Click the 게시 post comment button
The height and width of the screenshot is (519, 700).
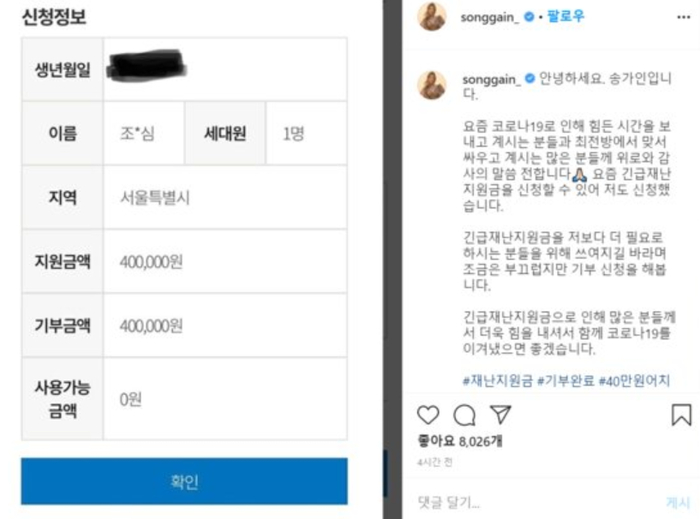tap(678, 502)
